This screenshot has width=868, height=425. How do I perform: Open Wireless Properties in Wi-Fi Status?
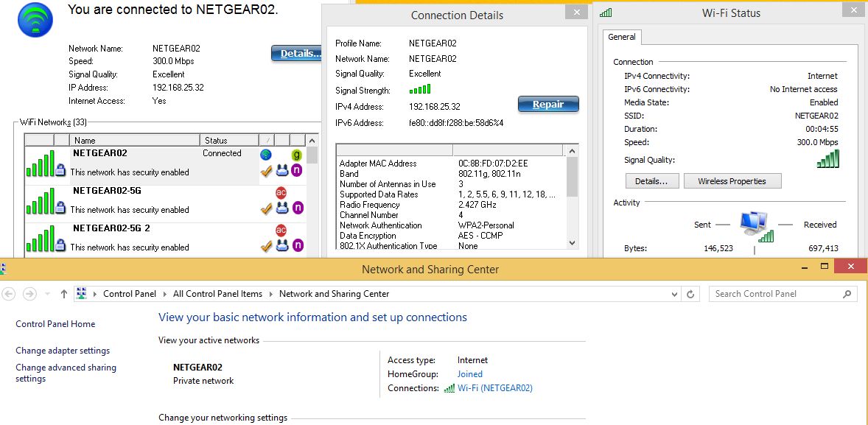coord(732,181)
